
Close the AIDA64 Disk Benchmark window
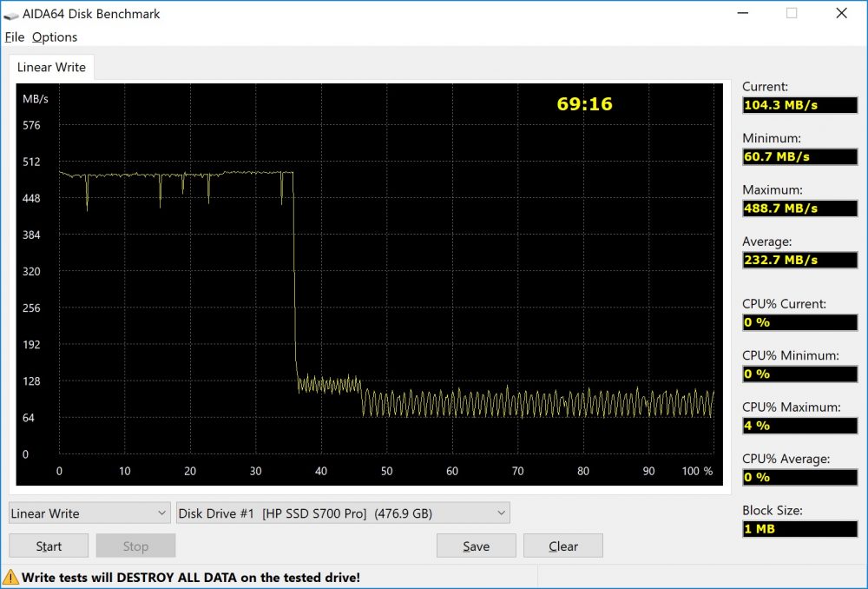(x=841, y=13)
